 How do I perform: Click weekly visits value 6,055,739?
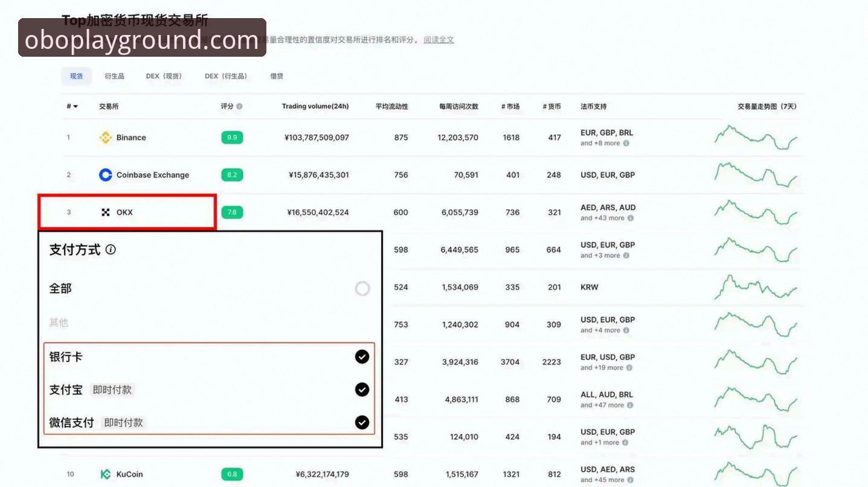coord(460,212)
